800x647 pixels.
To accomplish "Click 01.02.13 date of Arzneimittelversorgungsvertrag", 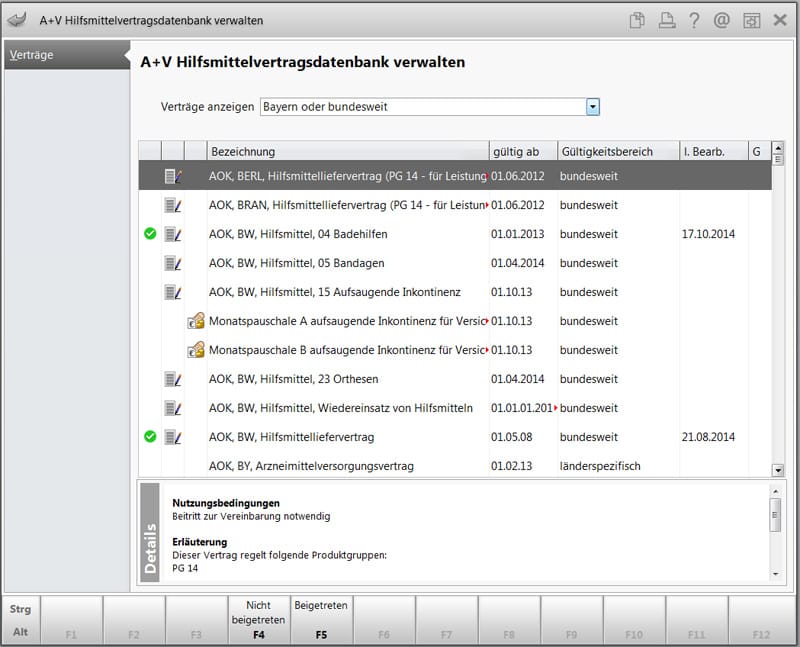I will 511,466.
